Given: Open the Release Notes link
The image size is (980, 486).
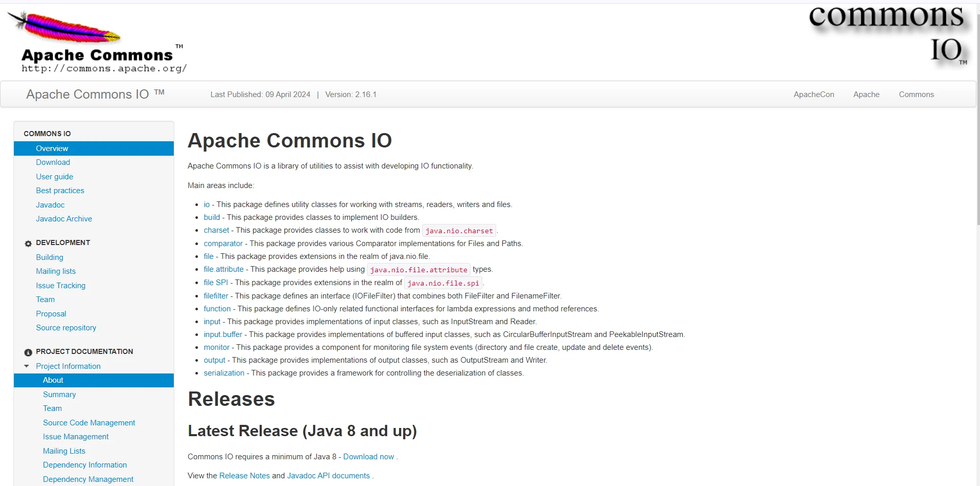Looking at the screenshot, I should (x=244, y=476).
